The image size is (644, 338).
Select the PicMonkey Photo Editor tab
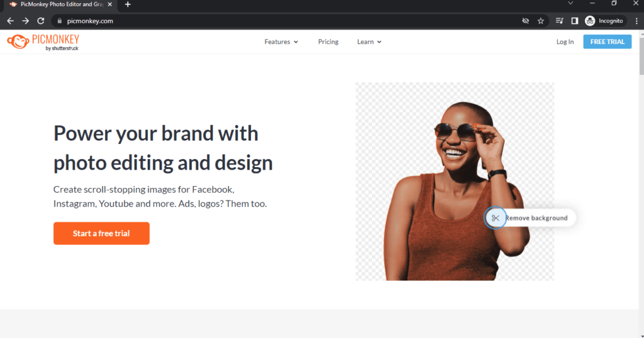click(x=60, y=5)
